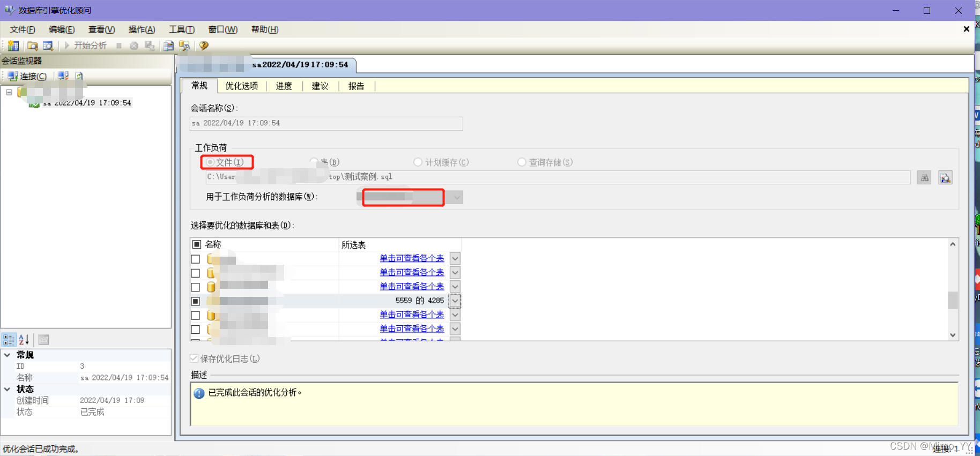The height and width of the screenshot is (456, 980).
Task: Refresh the session monitor list
Action: (79, 76)
